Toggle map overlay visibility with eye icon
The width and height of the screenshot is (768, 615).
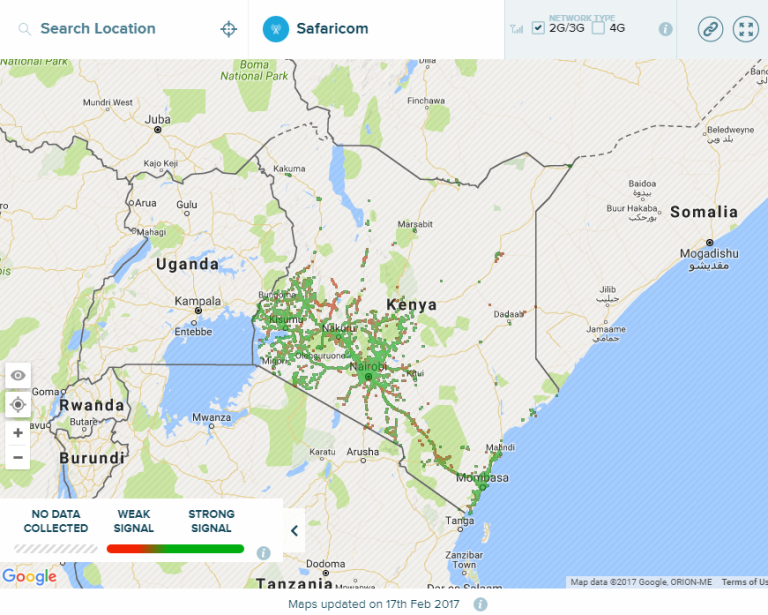pos(18,376)
